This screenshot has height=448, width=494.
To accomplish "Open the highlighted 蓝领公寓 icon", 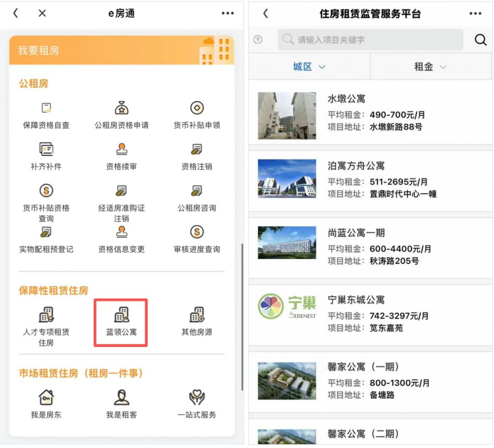I will pos(121,318).
